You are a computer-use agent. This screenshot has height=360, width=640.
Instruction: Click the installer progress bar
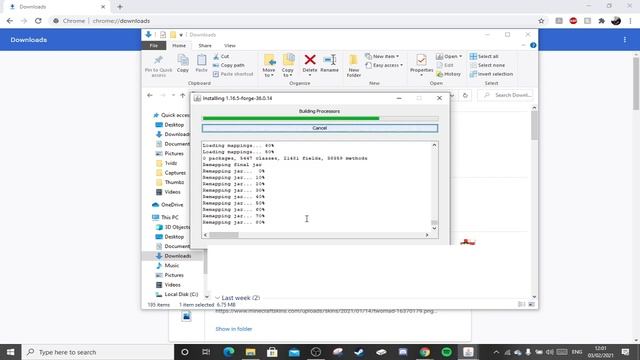[x=320, y=118]
